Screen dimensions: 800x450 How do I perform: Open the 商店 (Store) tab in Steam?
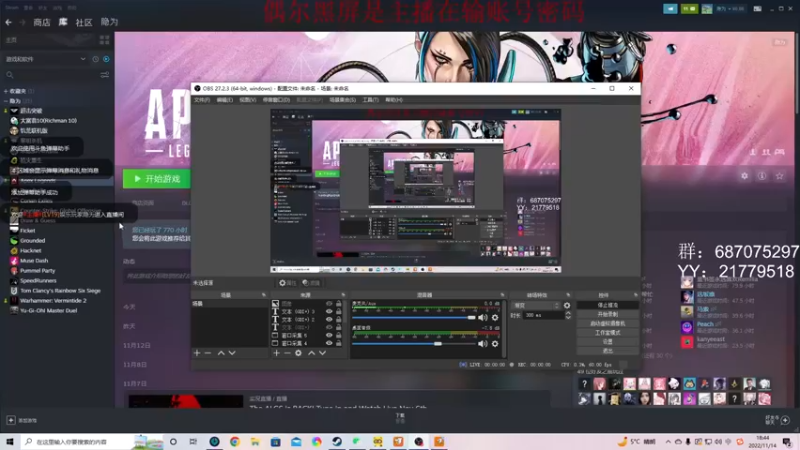pos(42,22)
